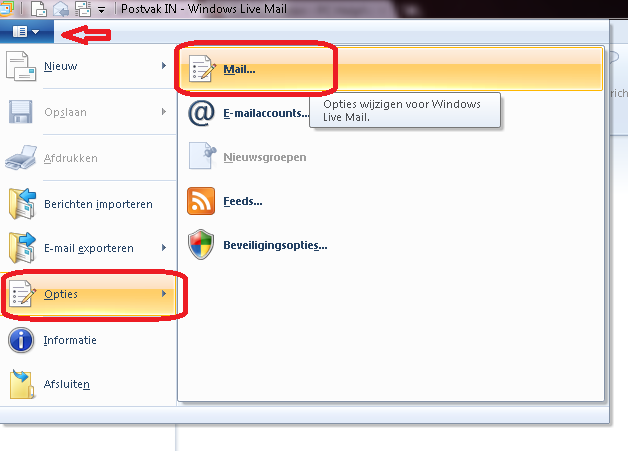This screenshot has height=451, width=628.
Task: Expand the Nieuw submenu arrow
Action: [163, 66]
